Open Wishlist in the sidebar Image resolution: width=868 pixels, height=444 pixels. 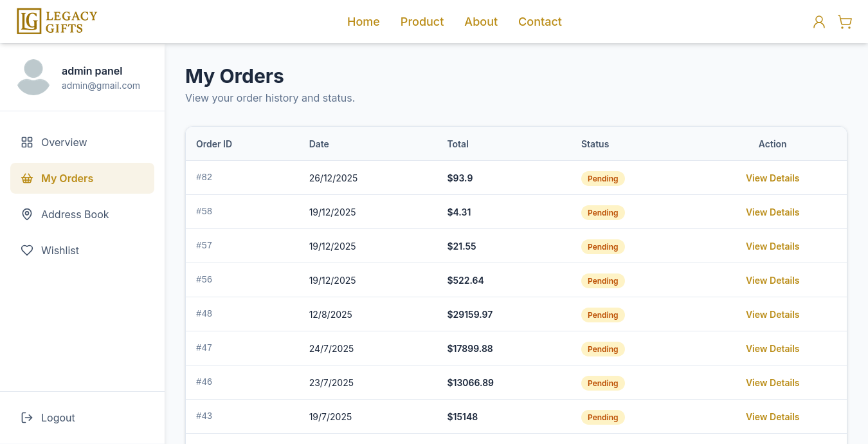point(82,250)
